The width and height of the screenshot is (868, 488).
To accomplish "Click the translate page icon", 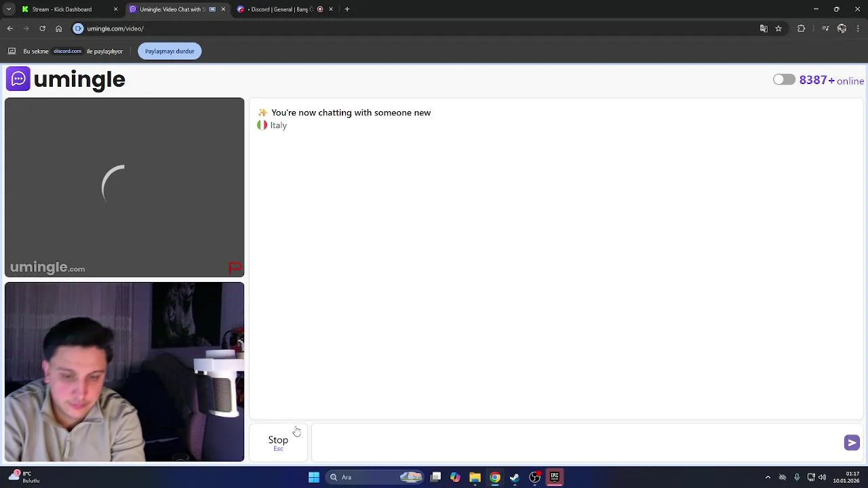I will point(764,28).
